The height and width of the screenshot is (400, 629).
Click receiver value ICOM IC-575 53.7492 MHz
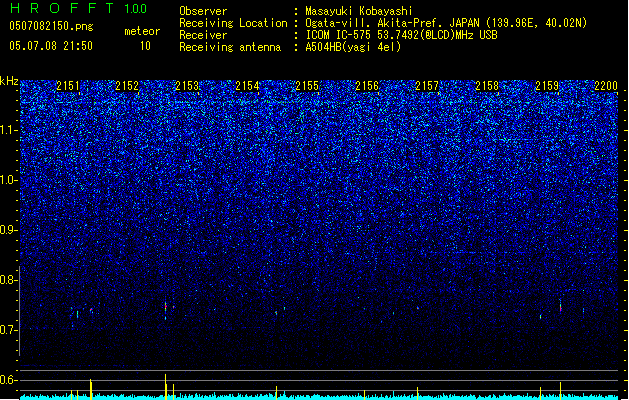401,35
